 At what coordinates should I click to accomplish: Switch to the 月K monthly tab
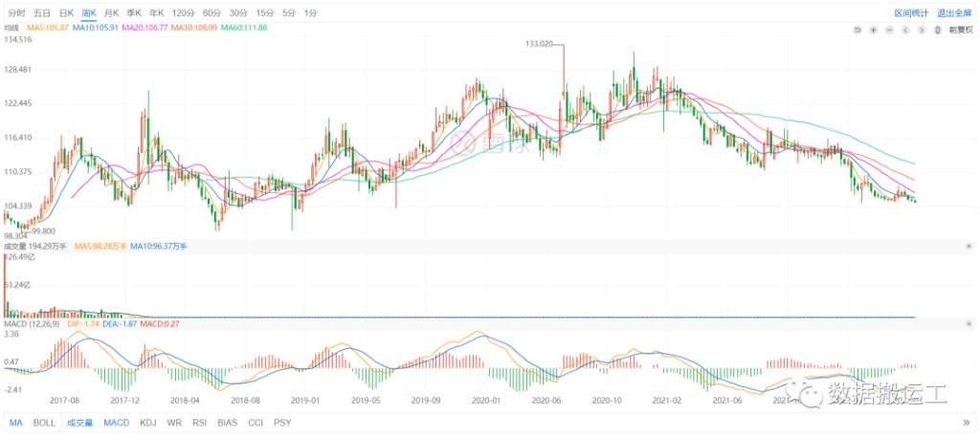pos(112,12)
